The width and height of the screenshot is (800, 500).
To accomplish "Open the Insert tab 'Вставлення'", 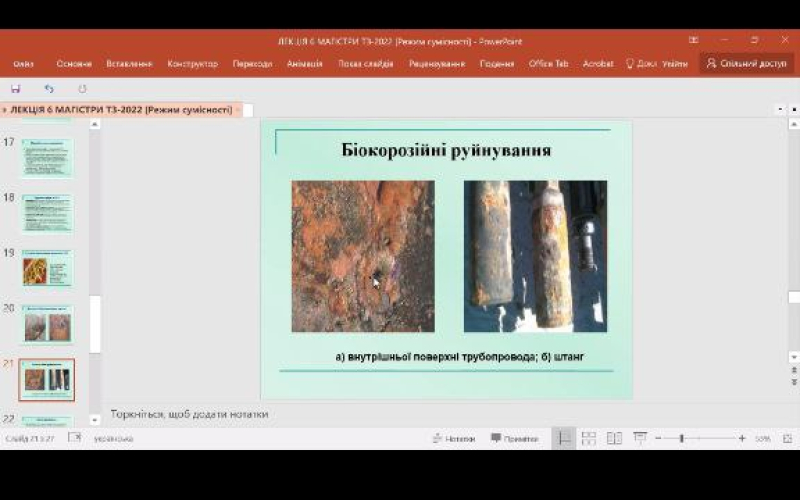I will (129, 64).
